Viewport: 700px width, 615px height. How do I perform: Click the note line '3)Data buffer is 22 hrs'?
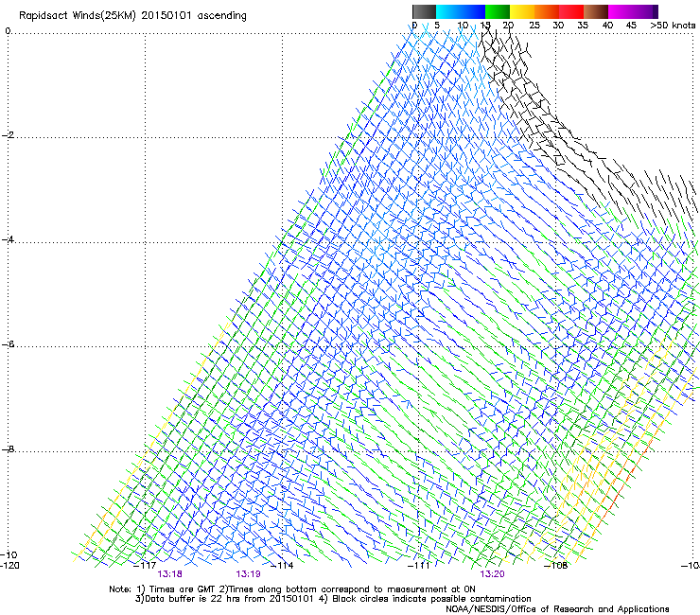(333, 599)
